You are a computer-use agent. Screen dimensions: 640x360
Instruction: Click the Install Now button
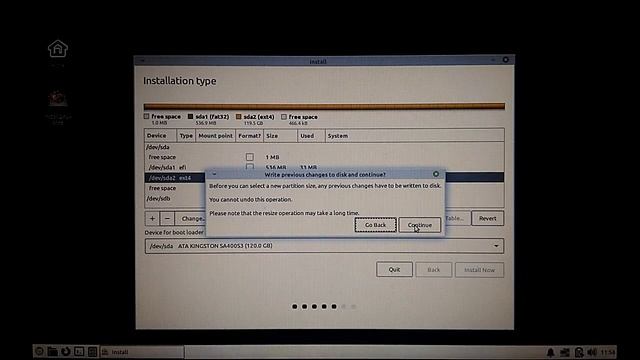click(479, 270)
